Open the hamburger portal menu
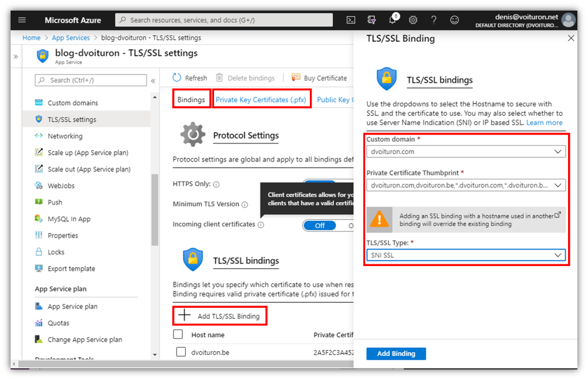Image resolution: width=588 pixels, height=380 pixels. pyautogui.click(x=22, y=20)
